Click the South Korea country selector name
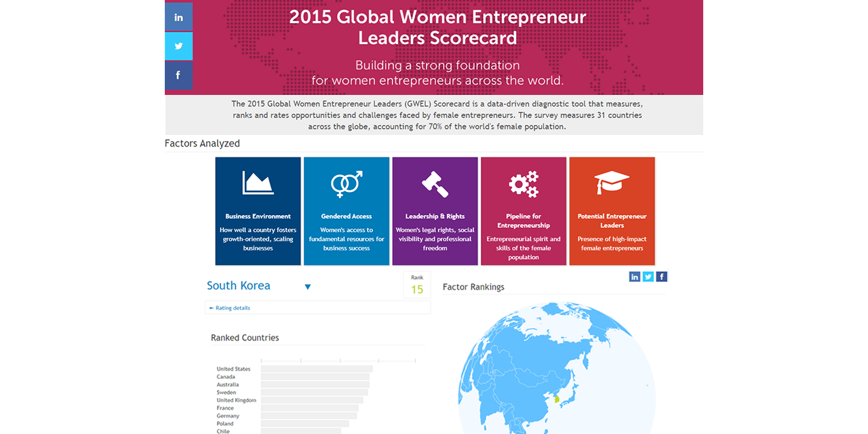The width and height of the screenshot is (868, 434). click(x=239, y=285)
